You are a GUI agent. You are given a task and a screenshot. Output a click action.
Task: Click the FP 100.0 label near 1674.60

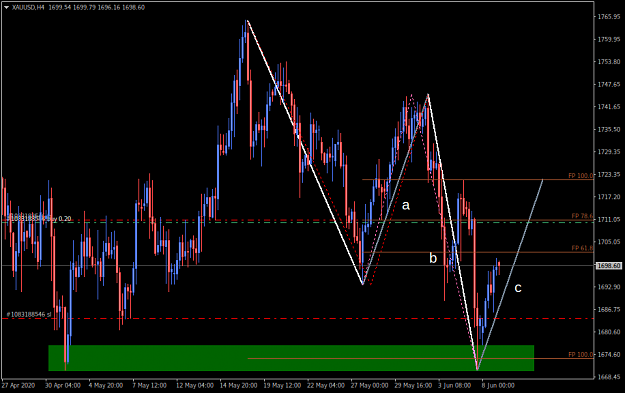[x=580, y=354]
